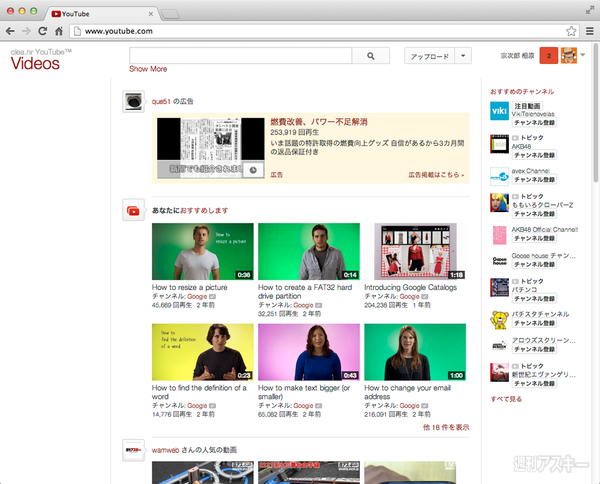Open すべて見る link for all channels

(x=506, y=399)
